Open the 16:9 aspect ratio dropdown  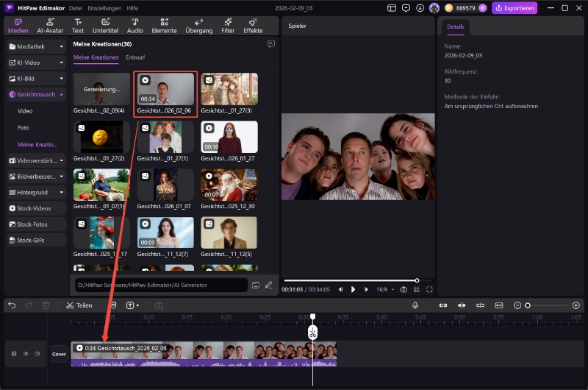[x=384, y=290]
